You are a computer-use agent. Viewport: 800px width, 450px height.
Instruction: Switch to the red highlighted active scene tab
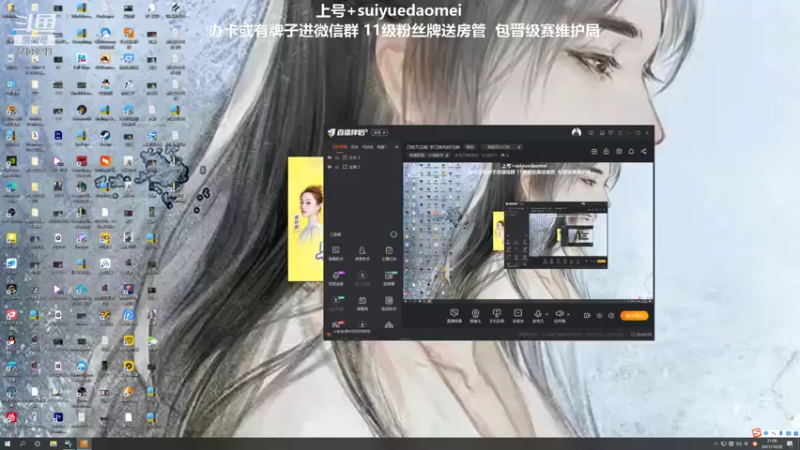339,147
